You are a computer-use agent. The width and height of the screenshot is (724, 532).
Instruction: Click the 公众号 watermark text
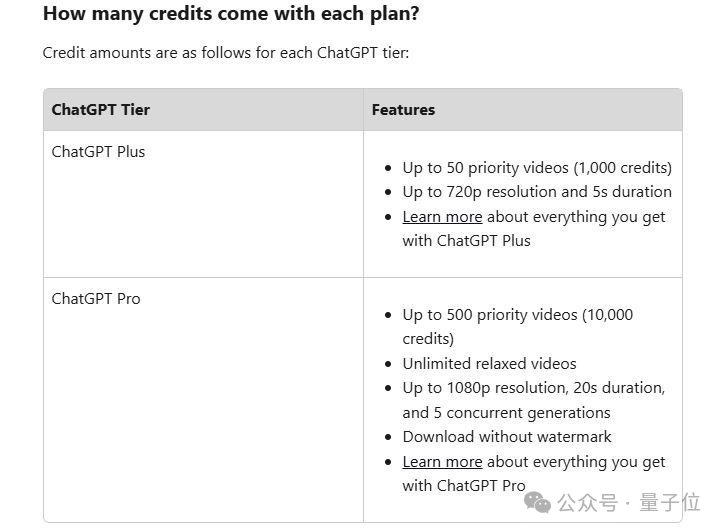point(587,503)
